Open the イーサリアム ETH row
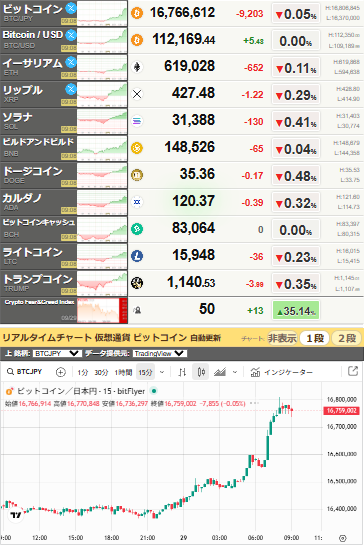The height and width of the screenshot is (545, 364). [x=182, y=67]
